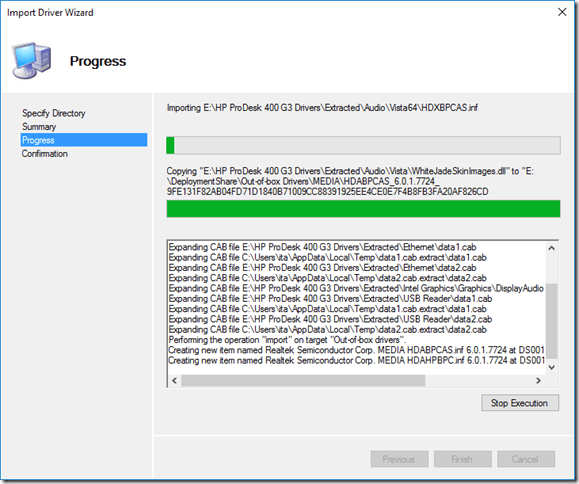The image size is (579, 484).
Task: Click the disabled Cancel button
Action: tap(525, 459)
